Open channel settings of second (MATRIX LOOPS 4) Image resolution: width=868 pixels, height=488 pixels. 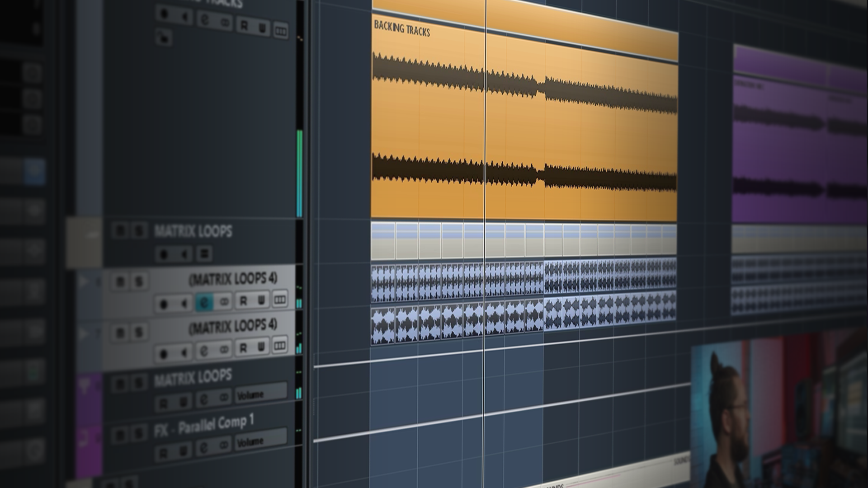point(204,351)
